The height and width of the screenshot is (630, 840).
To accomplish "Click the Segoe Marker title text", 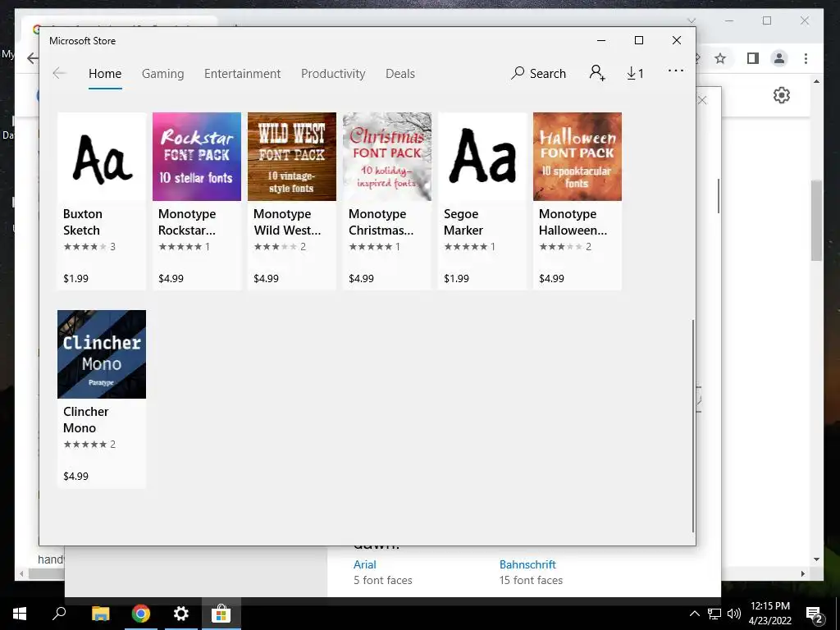I will pos(463,221).
